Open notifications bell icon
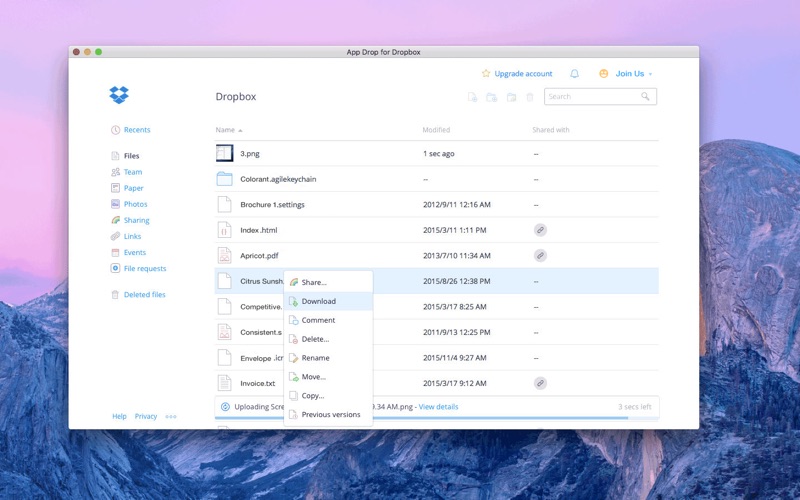 (x=574, y=74)
